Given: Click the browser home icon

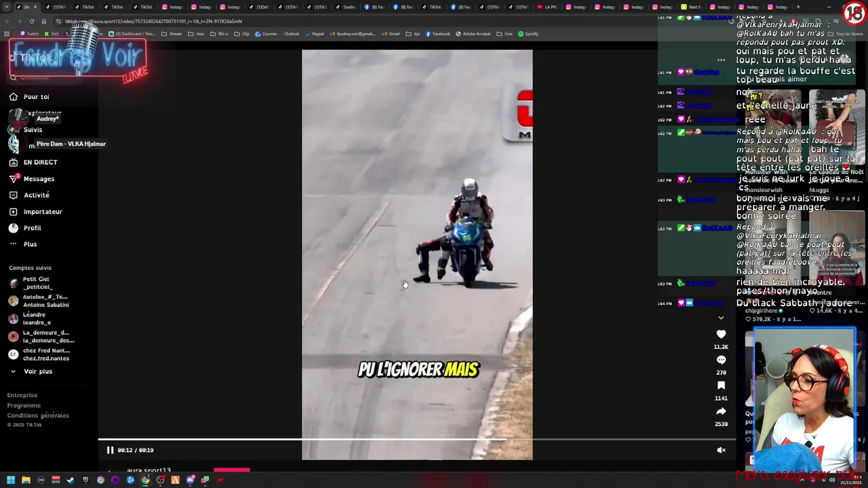Looking at the screenshot, I should point(44,21).
